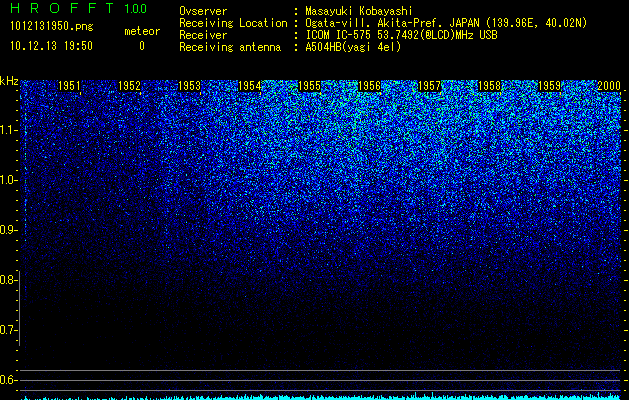This screenshot has width=629, height=400.
Task: Click the 1.1 kHz axis label
Action: (7, 130)
